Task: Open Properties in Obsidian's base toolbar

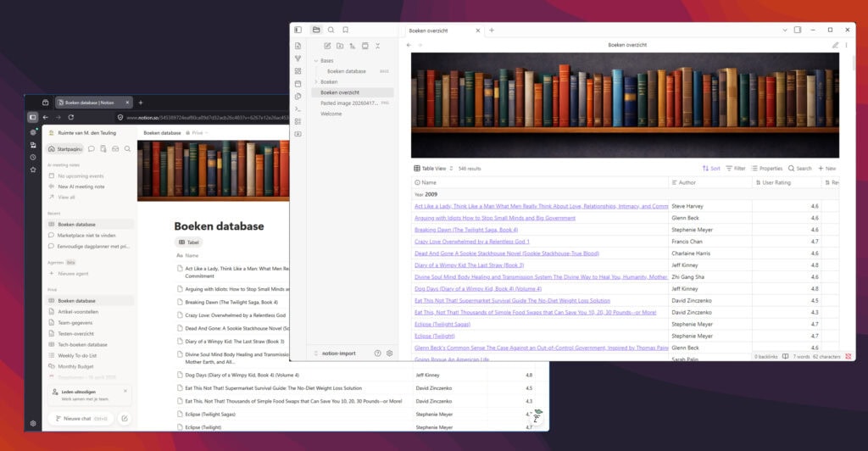Action: 766,168
